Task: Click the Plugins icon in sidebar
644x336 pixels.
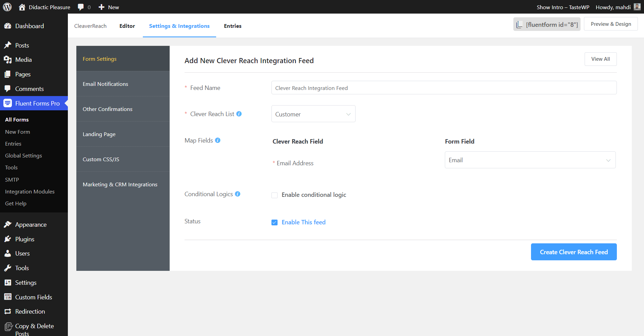Action: click(x=8, y=239)
